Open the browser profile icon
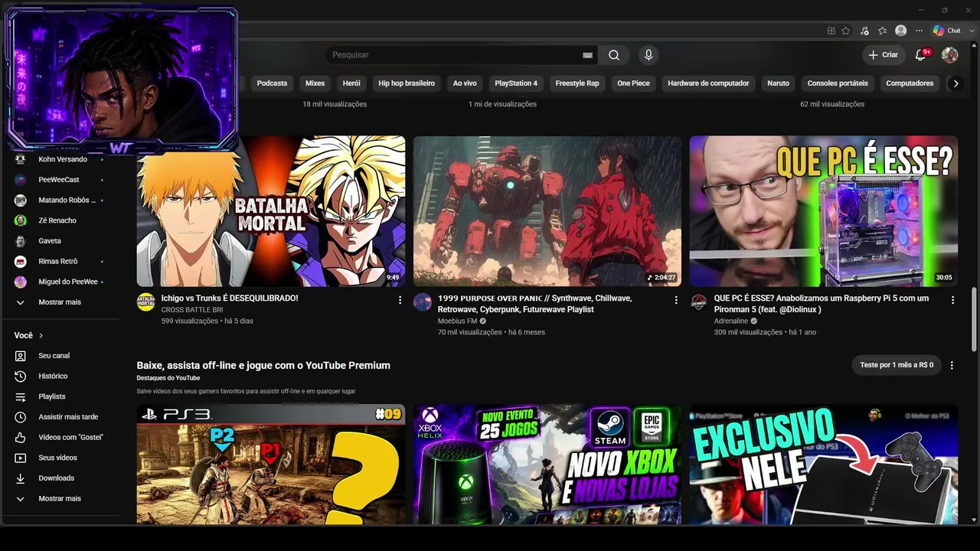This screenshot has width=980, height=551. (x=901, y=31)
